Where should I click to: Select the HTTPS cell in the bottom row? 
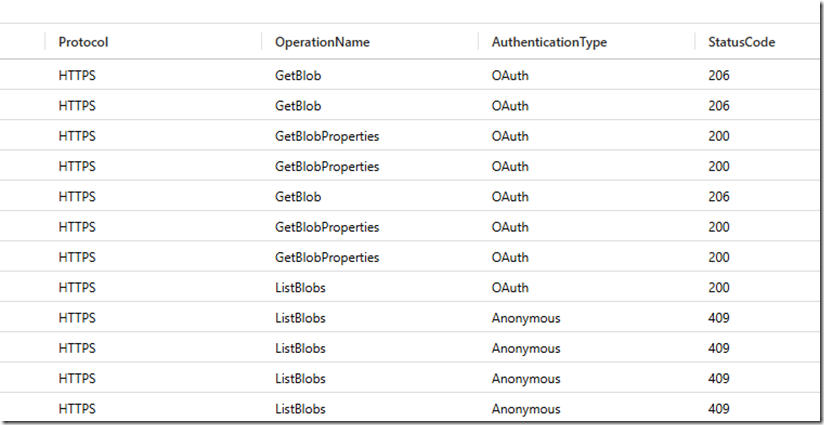click(x=77, y=409)
